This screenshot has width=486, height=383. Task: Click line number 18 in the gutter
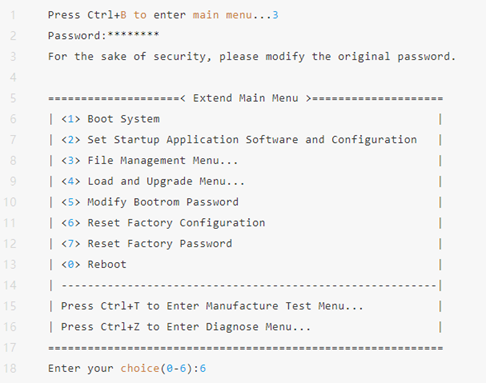10,368
